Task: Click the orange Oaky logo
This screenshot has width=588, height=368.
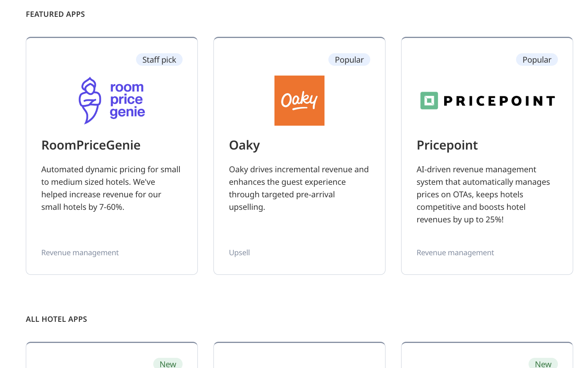Action: 299,101
